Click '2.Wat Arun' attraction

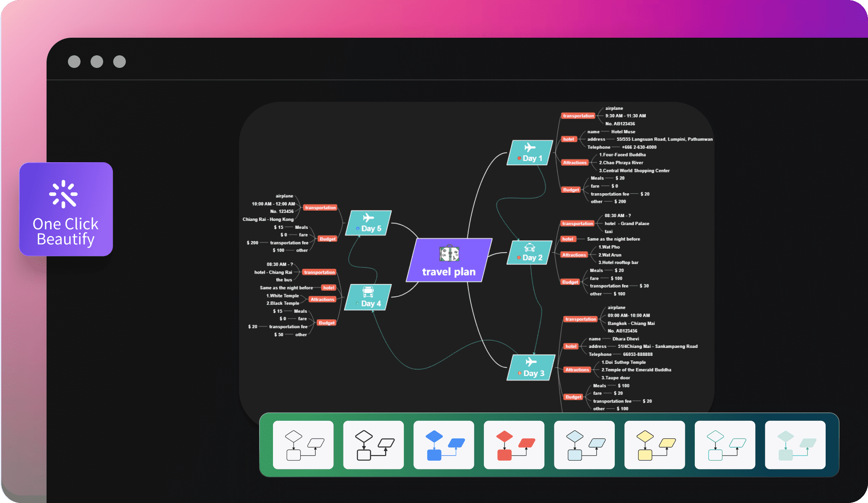tap(610, 255)
